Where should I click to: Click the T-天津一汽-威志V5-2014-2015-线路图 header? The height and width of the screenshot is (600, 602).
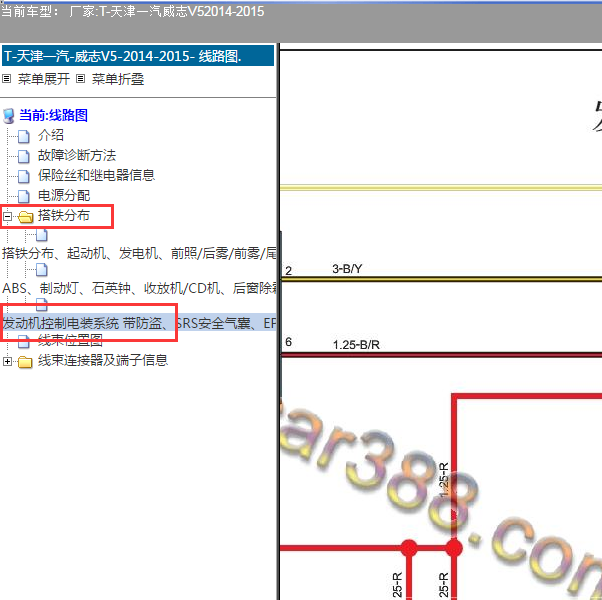pyautogui.click(x=138, y=56)
